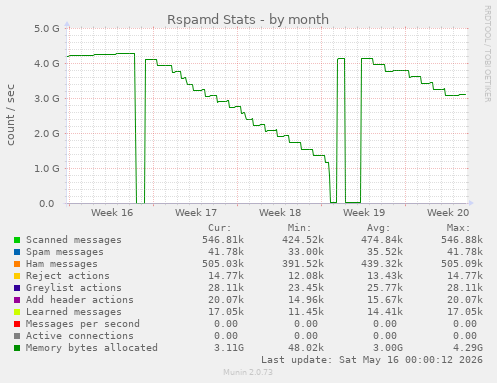
Task: Click the '3.0 G' y-axis label
Action: (47, 99)
